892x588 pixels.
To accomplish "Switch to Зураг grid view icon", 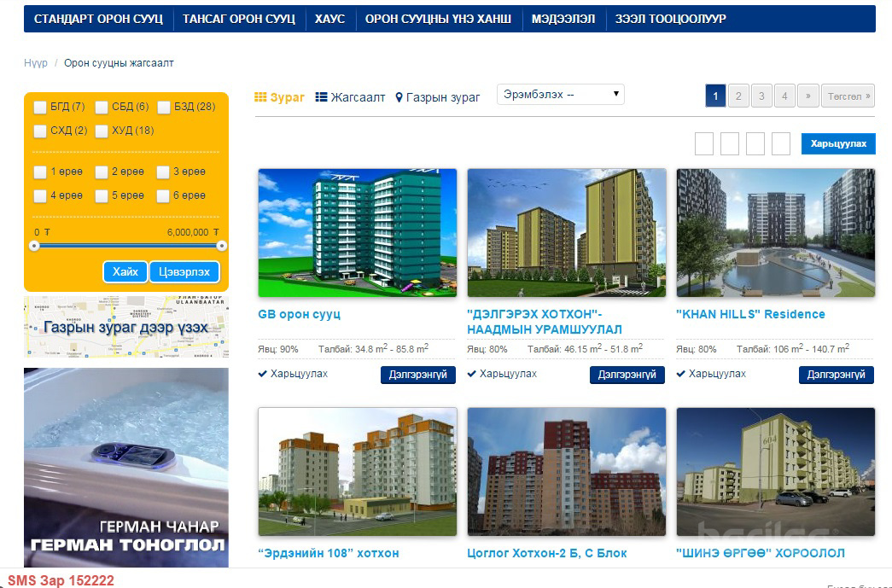I will [261, 97].
